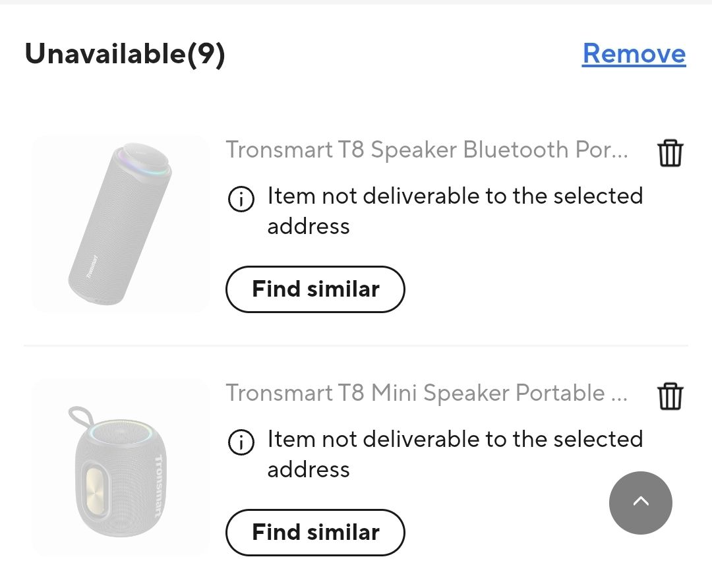Open the Tronsmart T8 Mini Speaker product image
The height and width of the screenshot is (588, 712).
(120, 467)
